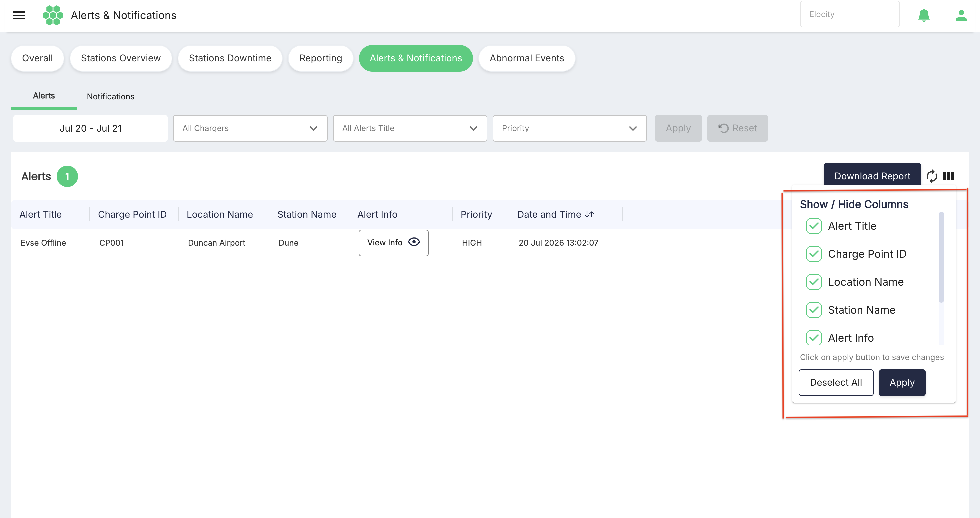Image resolution: width=980 pixels, height=518 pixels.
Task: Uncheck the Alert Title column checkbox
Action: 814,226
